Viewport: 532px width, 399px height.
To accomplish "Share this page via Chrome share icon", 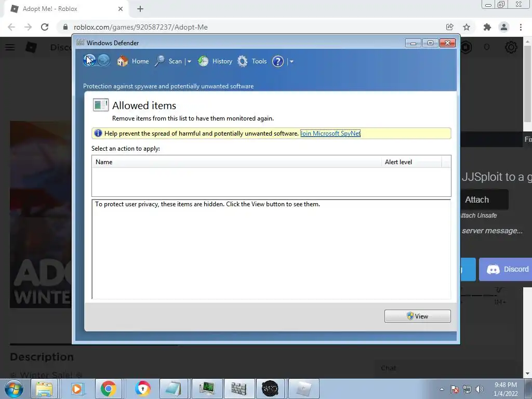I will (x=449, y=27).
